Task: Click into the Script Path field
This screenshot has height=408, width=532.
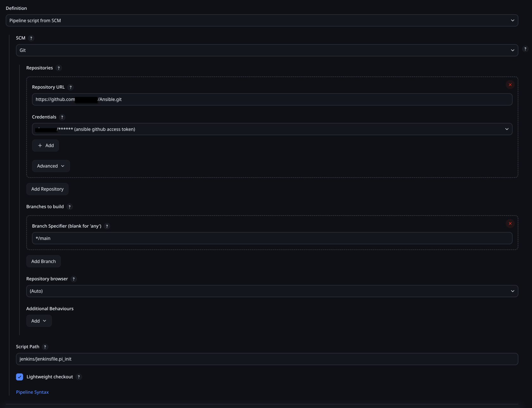Action: pos(267,359)
